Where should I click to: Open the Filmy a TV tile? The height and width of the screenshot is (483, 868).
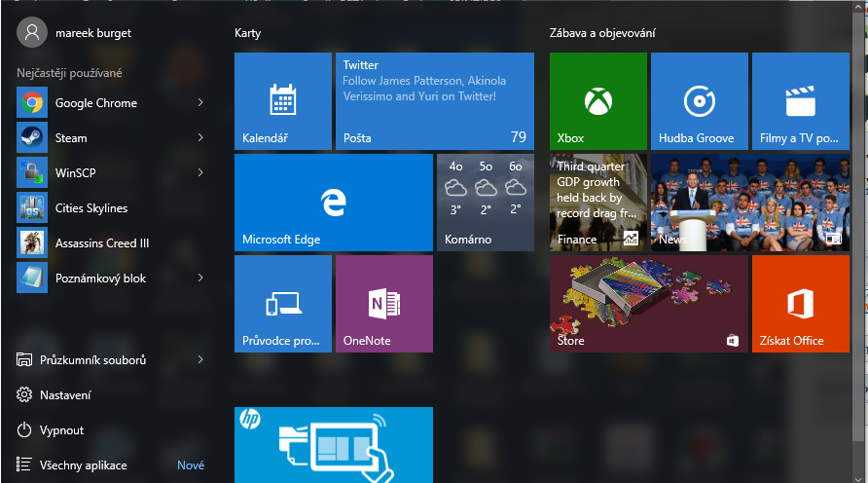click(x=801, y=101)
